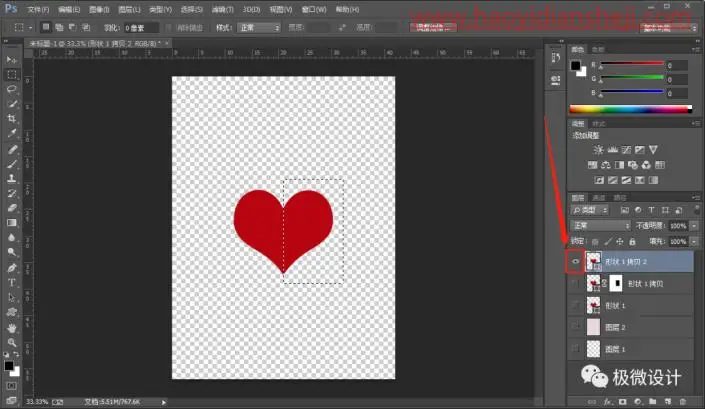The height and width of the screenshot is (409, 705).
Task: Click the delete layer trash icon
Action: (683, 401)
